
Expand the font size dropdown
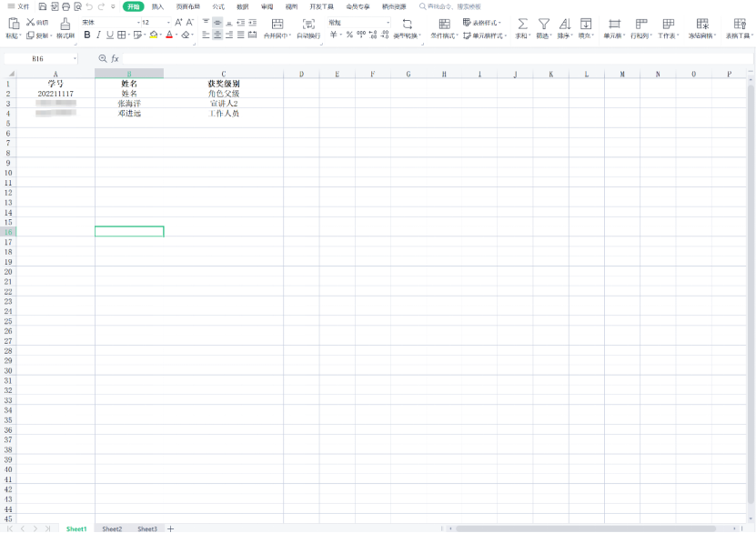[167, 22]
